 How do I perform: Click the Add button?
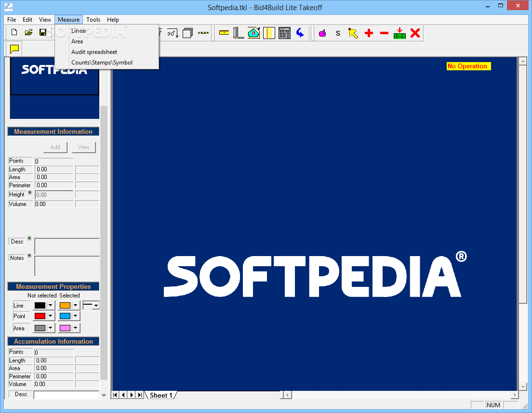pos(55,147)
